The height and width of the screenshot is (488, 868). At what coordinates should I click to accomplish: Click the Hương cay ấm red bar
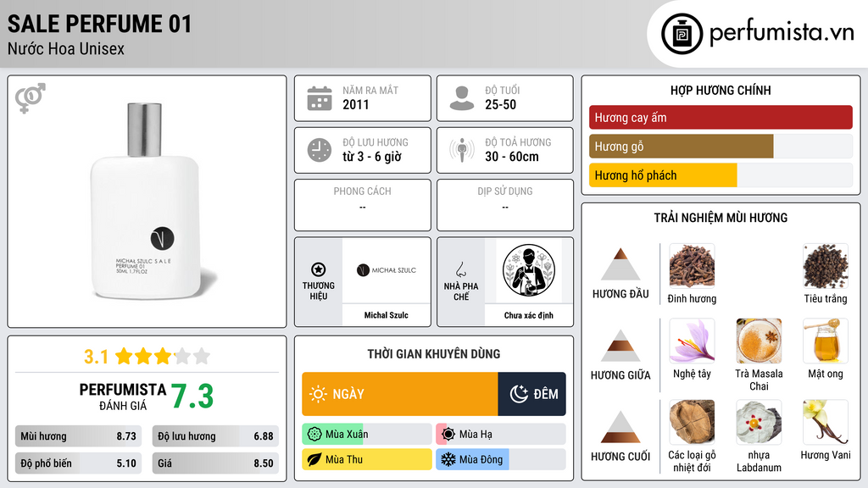721,117
